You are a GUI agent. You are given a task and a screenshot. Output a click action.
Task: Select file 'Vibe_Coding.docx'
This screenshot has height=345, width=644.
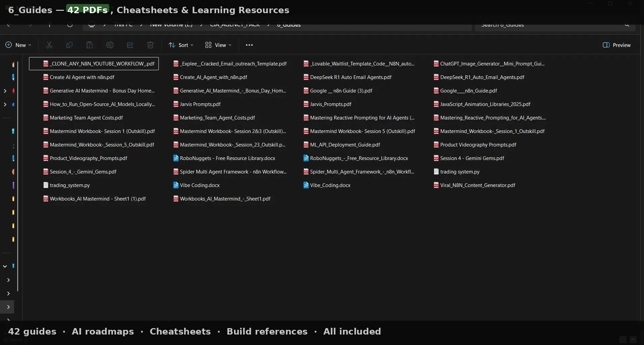click(327, 185)
